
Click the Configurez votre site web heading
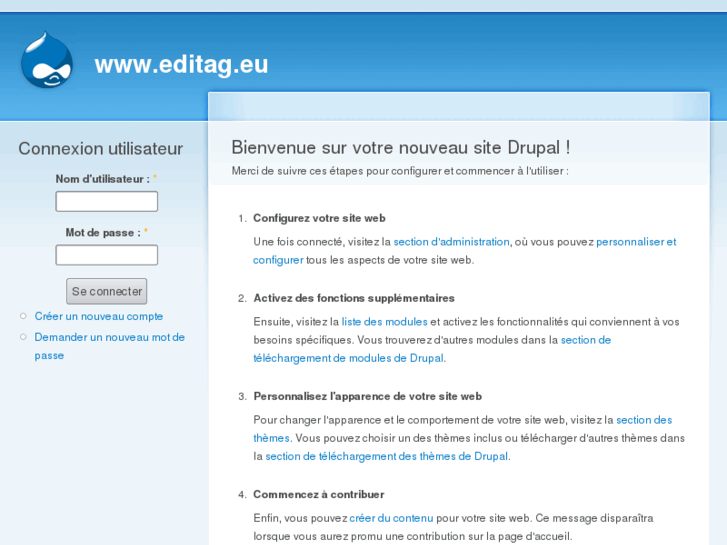click(319, 218)
